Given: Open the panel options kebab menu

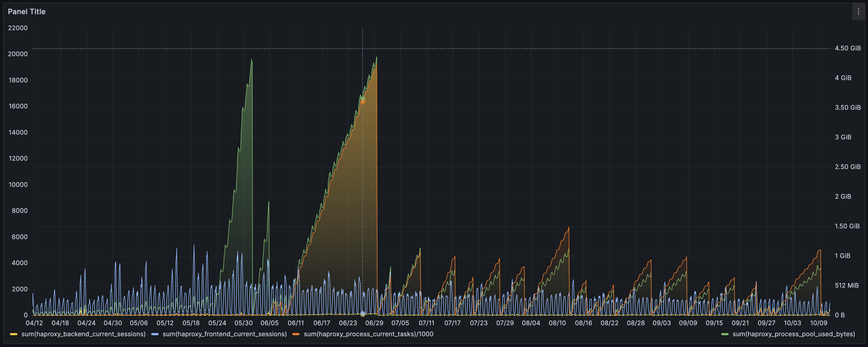Looking at the screenshot, I should 859,12.
